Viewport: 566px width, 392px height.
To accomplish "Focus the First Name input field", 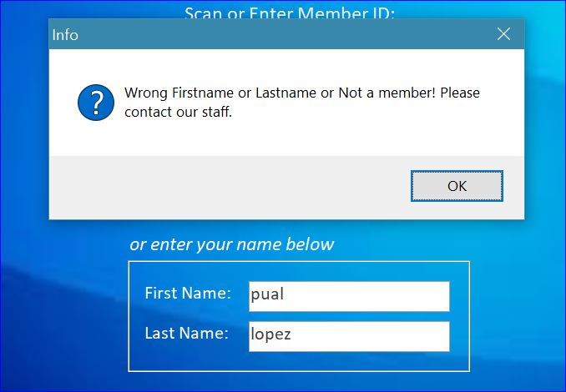I will tap(349, 296).
